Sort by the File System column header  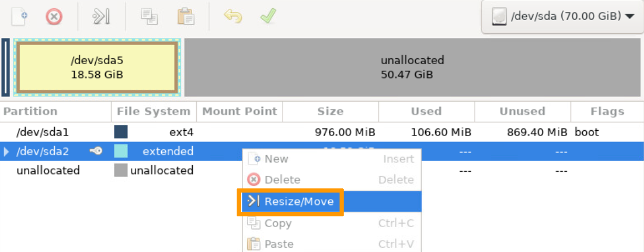[153, 111]
